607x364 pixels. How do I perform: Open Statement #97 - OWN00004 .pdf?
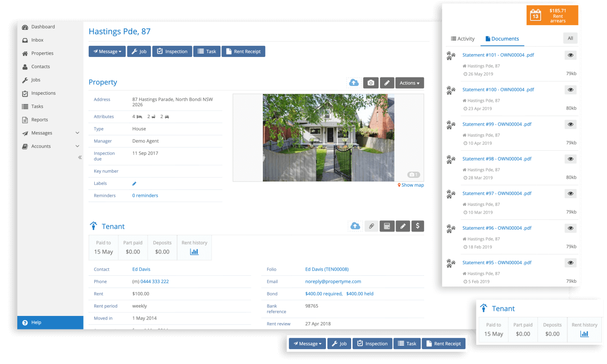tap(497, 193)
